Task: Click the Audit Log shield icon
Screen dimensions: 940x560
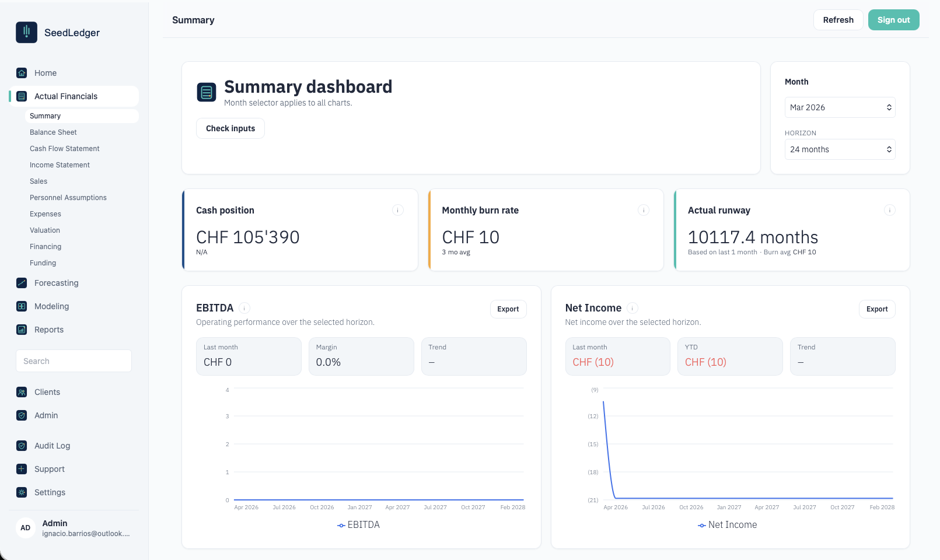Action: click(x=22, y=446)
